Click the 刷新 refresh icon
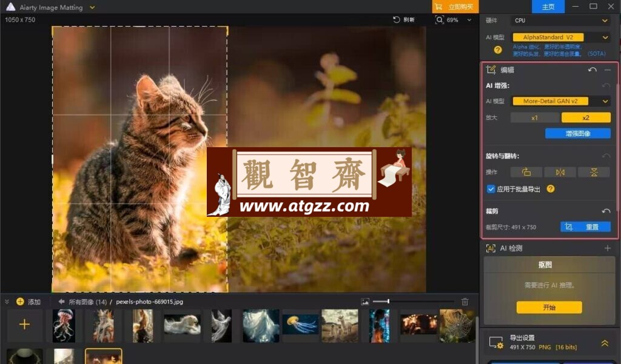621x364 pixels. (x=397, y=19)
